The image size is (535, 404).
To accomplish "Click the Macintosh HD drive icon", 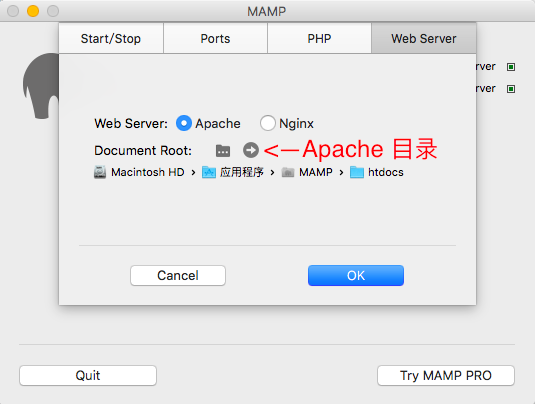I will (100, 172).
